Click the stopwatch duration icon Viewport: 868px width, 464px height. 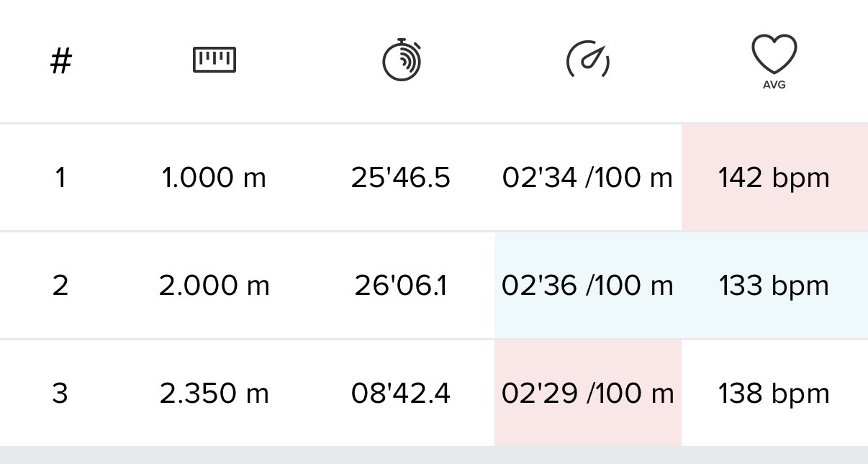402,60
